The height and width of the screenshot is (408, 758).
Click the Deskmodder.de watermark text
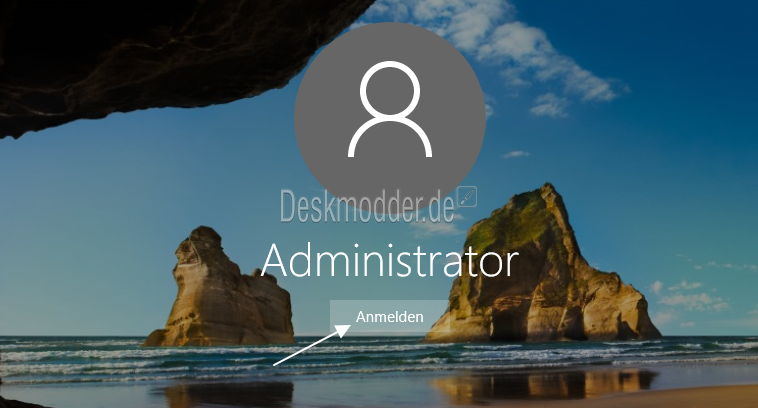tap(367, 206)
